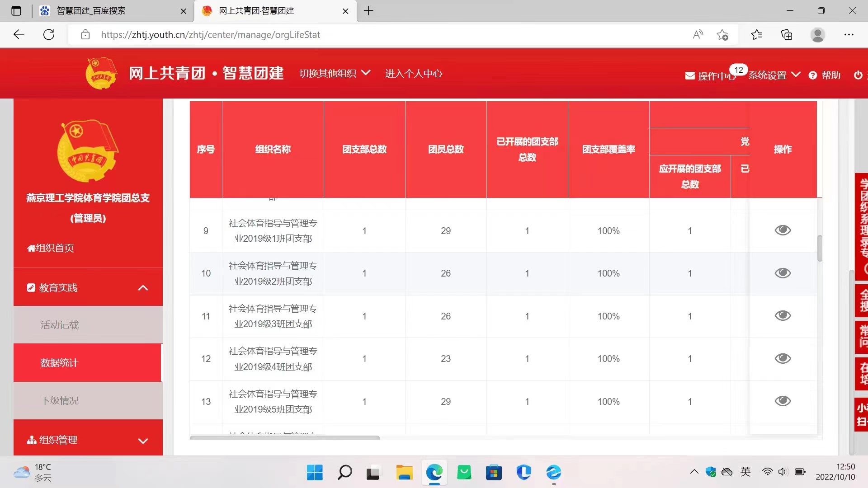Viewport: 868px width, 488px height.
Task: Click the 进入个人中心 link
Action: pos(413,73)
